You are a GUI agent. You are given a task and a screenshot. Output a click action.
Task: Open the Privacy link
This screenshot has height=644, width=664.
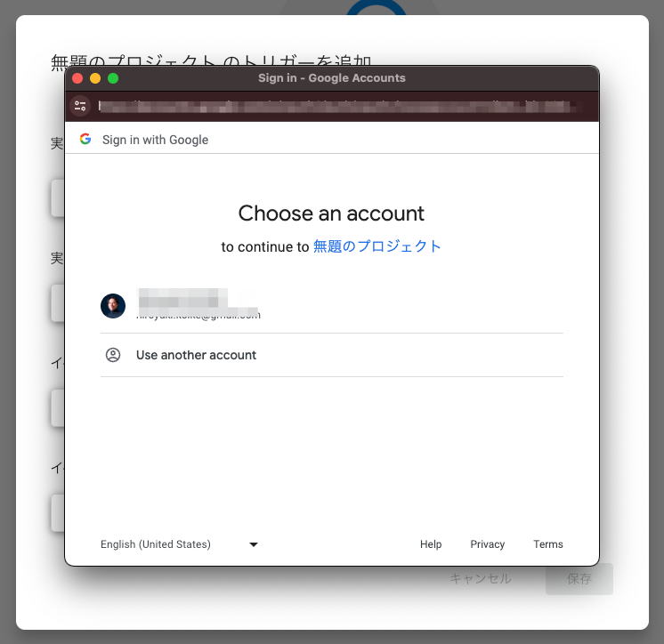488,544
